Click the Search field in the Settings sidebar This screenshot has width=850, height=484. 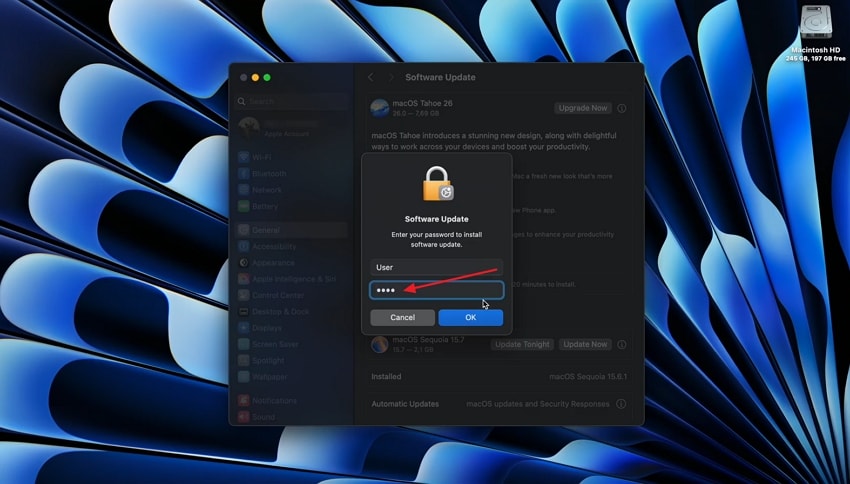[292, 101]
